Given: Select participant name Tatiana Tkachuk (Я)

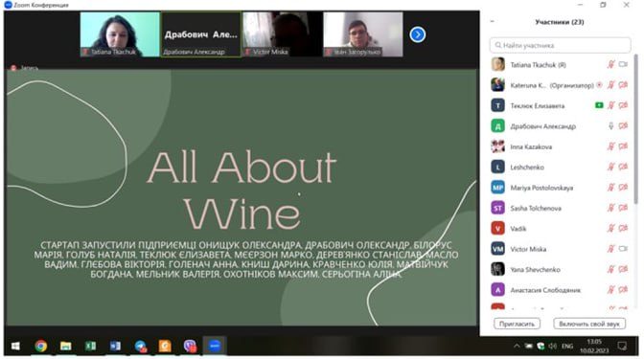Looking at the screenshot, I should tap(538, 65).
